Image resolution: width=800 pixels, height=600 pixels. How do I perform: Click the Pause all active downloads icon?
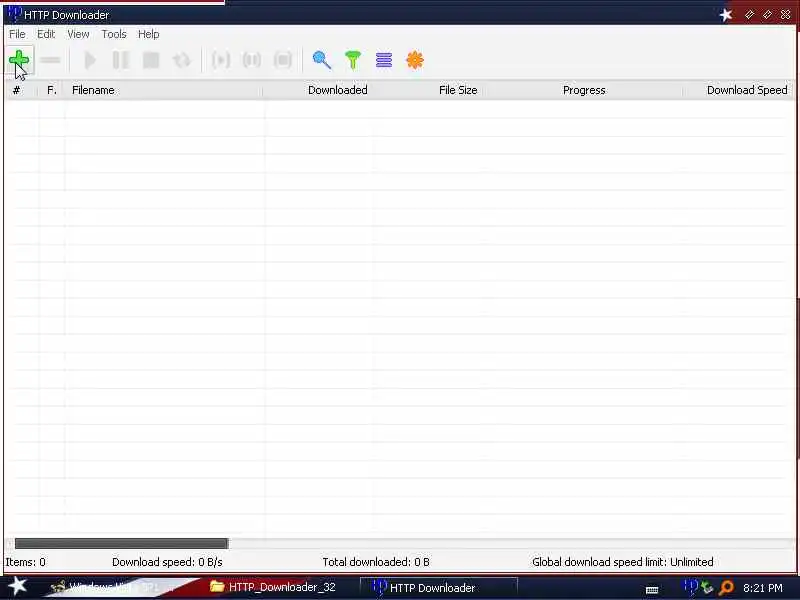point(252,60)
